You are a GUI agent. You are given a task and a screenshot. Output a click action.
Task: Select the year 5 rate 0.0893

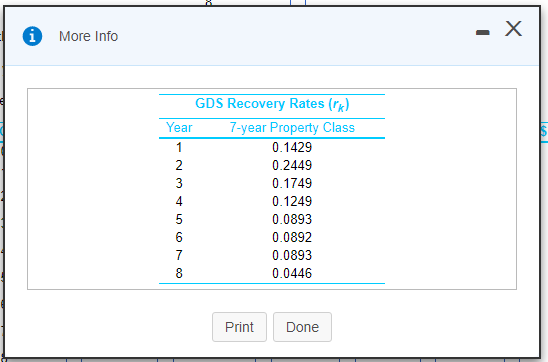click(x=292, y=219)
